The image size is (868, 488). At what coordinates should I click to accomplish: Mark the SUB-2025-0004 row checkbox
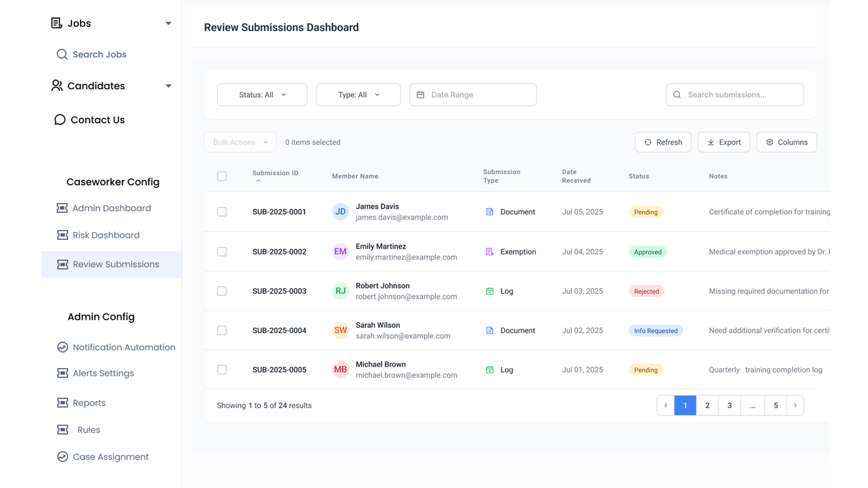click(x=222, y=330)
